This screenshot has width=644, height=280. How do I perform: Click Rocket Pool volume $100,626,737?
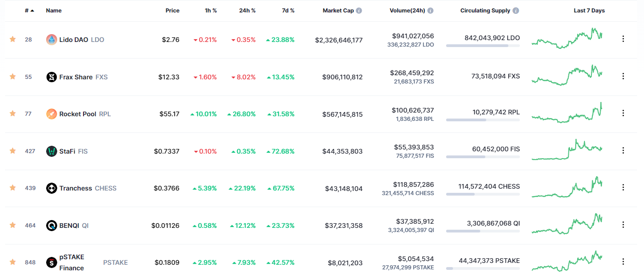coord(413,110)
